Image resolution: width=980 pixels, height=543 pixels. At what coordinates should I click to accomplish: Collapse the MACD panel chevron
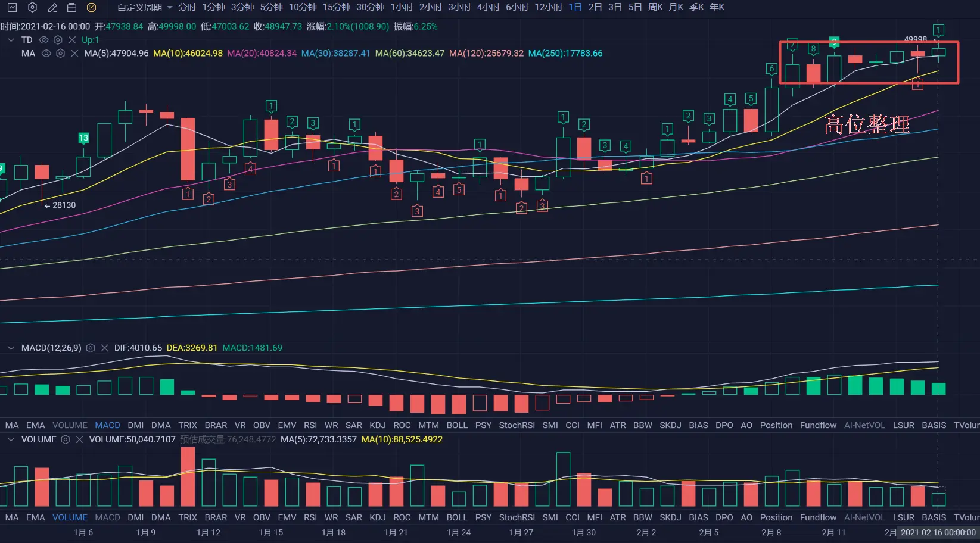[11, 348]
